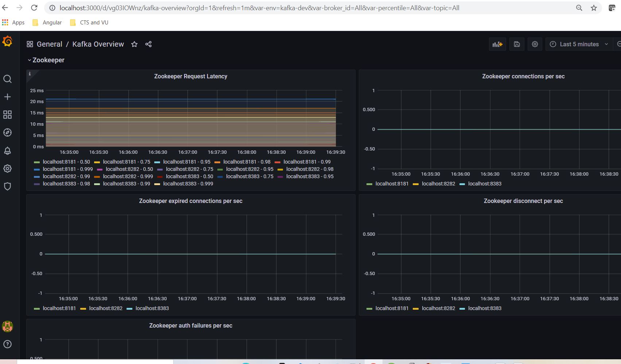Click the General breadcrumb link
621x364 pixels.
49,44
